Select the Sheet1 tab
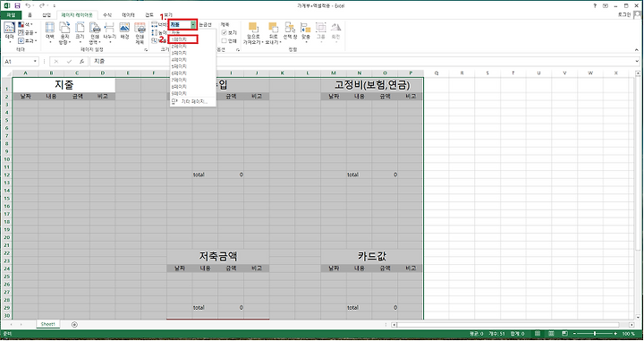 tap(47, 324)
